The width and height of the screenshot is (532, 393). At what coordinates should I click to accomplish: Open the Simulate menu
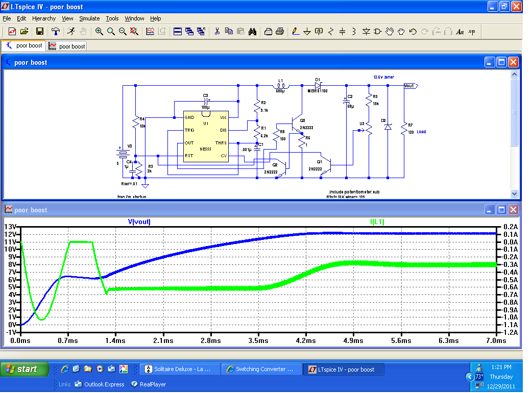[x=89, y=18]
